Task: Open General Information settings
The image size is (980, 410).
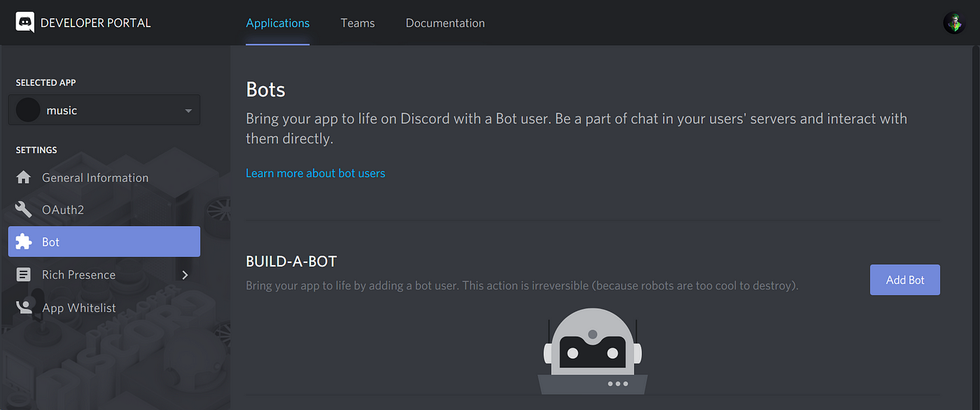Action: (104, 178)
